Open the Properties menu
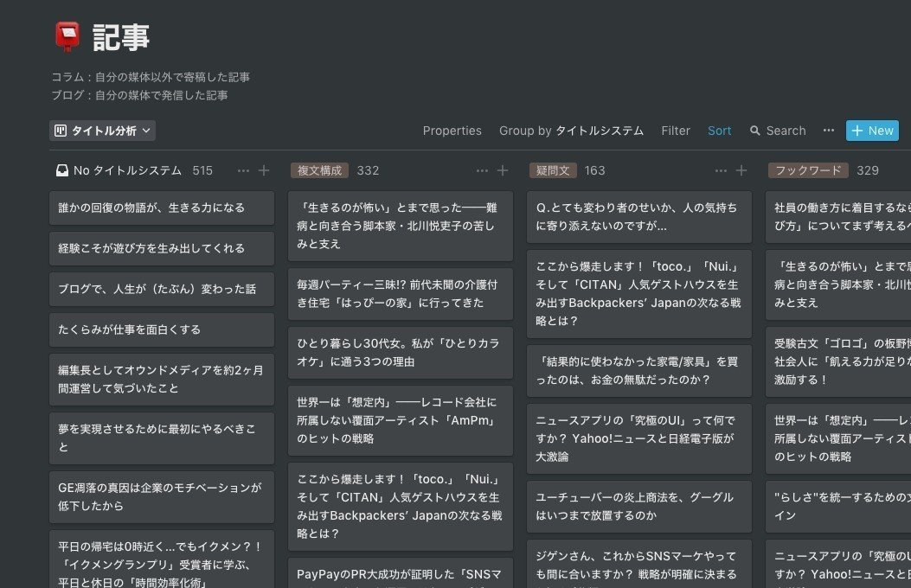 tap(452, 131)
